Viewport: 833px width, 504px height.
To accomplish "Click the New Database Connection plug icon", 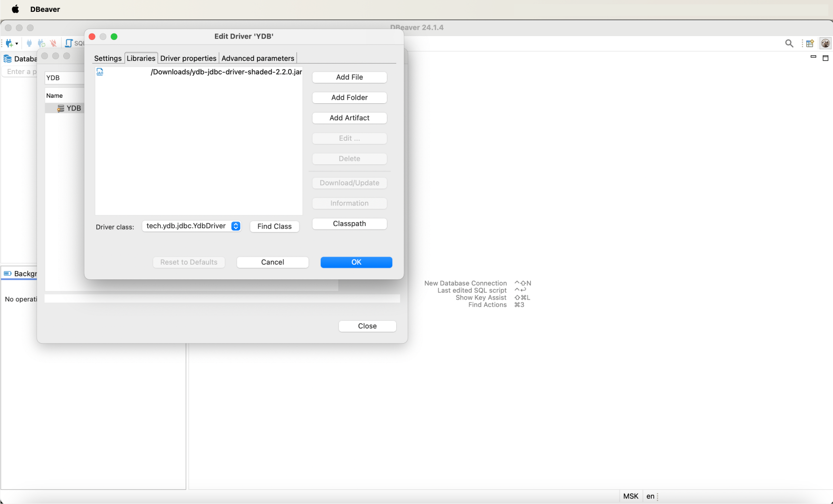I will tap(9, 43).
